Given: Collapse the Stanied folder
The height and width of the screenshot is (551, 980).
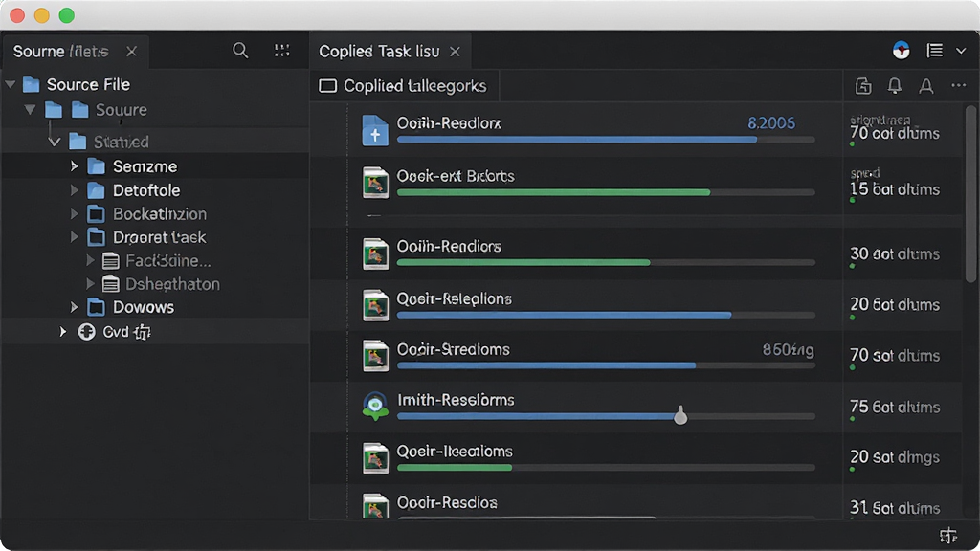Looking at the screenshot, I should point(55,142).
